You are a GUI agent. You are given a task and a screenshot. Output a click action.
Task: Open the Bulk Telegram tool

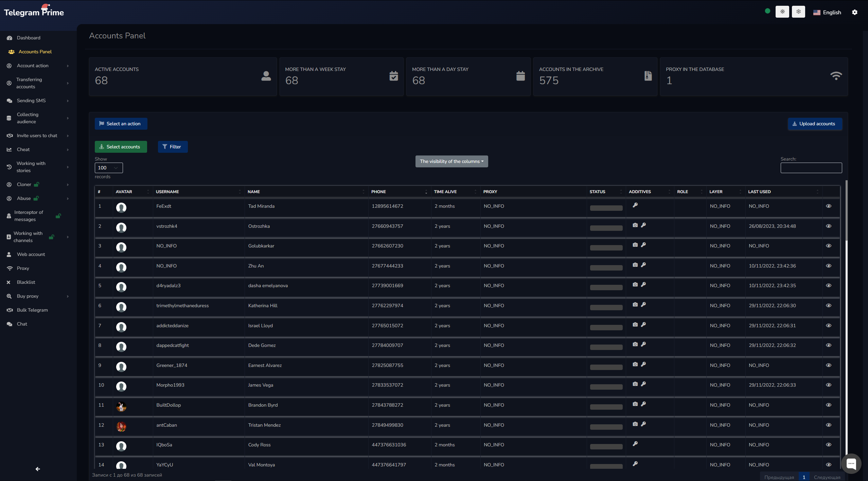32,310
